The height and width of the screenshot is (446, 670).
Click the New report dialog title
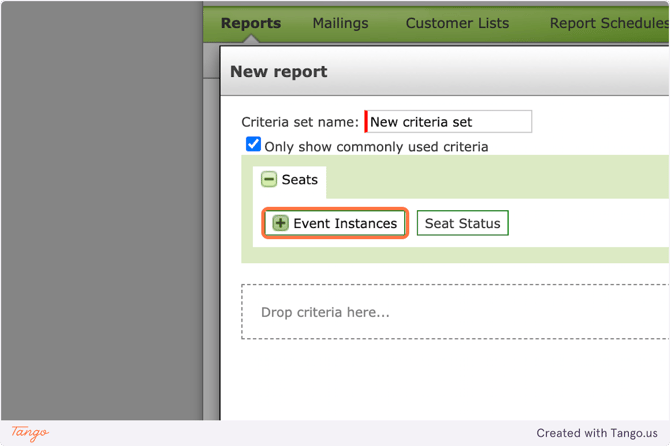(279, 72)
